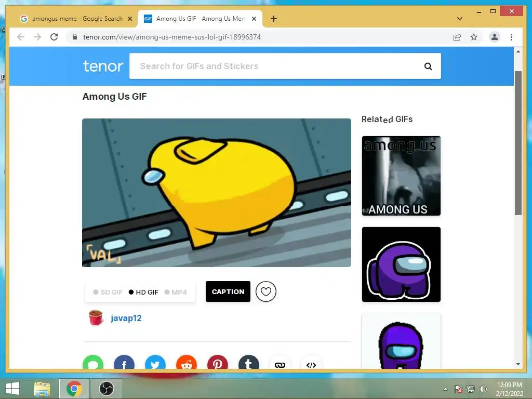This screenshot has height=399, width=532.
Task: Open the purple crewmate sticker on black background
Action: (x=401, y=264)
